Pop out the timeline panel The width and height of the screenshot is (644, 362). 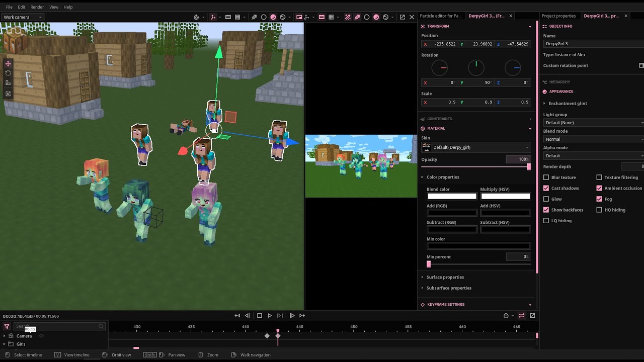tap(532, 316)
